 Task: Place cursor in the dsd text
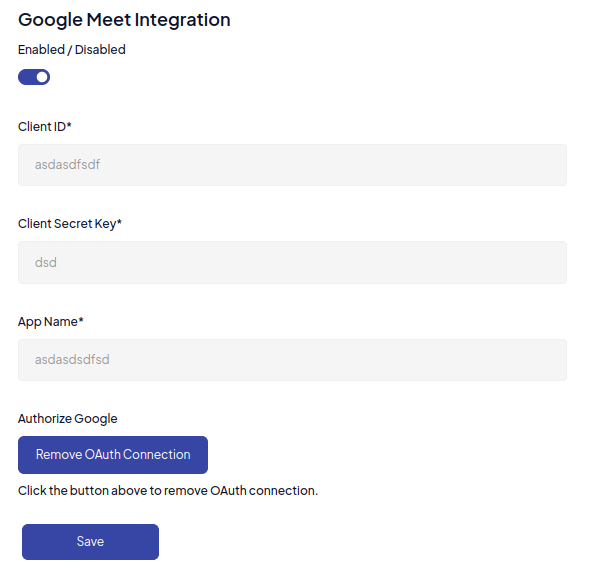[x=46, y=262]
